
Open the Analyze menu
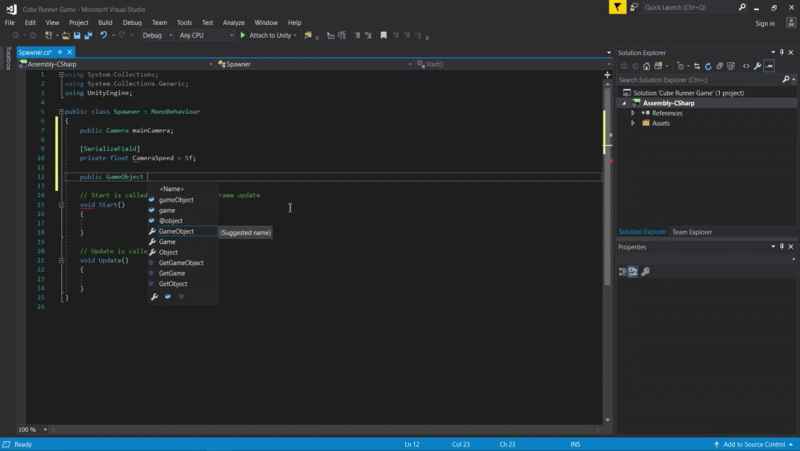234,23
